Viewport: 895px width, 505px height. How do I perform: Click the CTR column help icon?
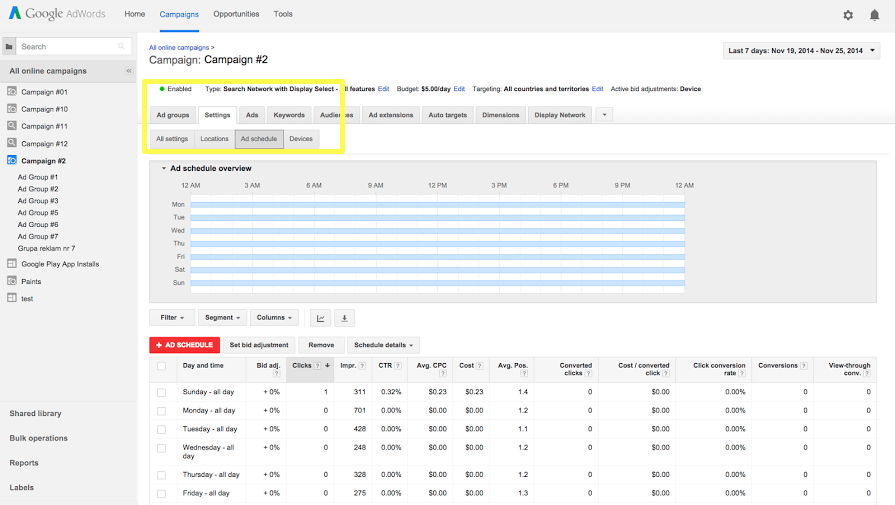[x=398, y=366]
